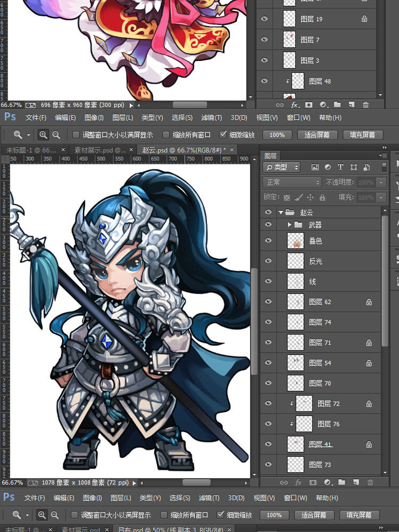The width and height of the screenshot is (399, 532).
Task: Lock all padlock icon next to 锁定
Action: coord(322,197)
